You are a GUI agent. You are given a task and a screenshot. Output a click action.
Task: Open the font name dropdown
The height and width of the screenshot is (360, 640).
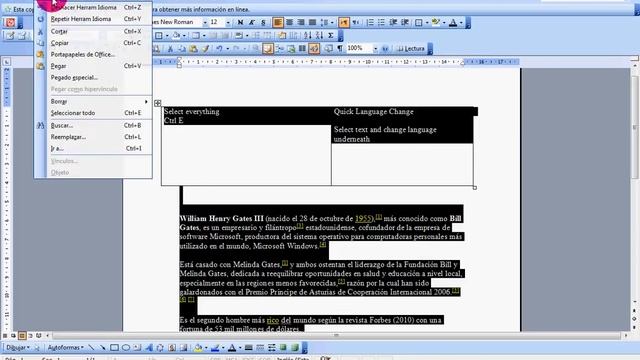click(205, 22)
